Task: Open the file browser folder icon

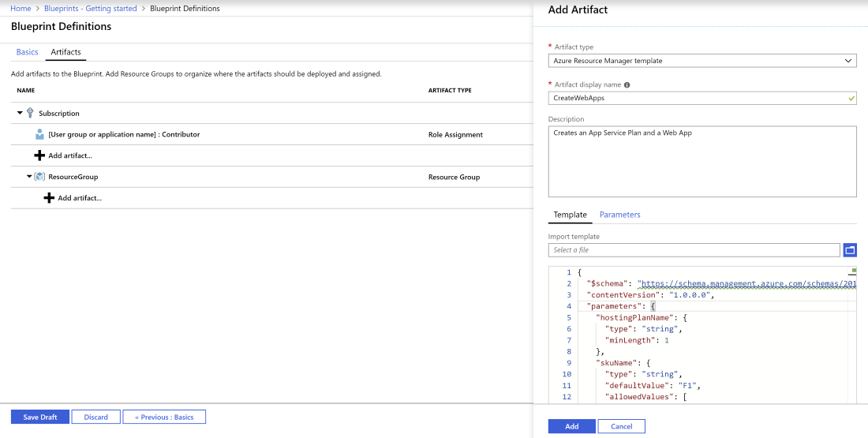Action: (850, 250)
